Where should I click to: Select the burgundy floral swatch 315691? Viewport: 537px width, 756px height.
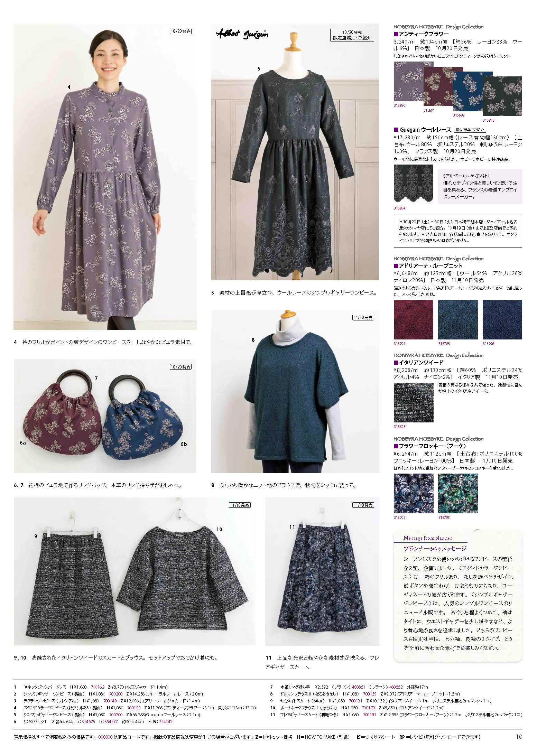[x=439, y=87]
